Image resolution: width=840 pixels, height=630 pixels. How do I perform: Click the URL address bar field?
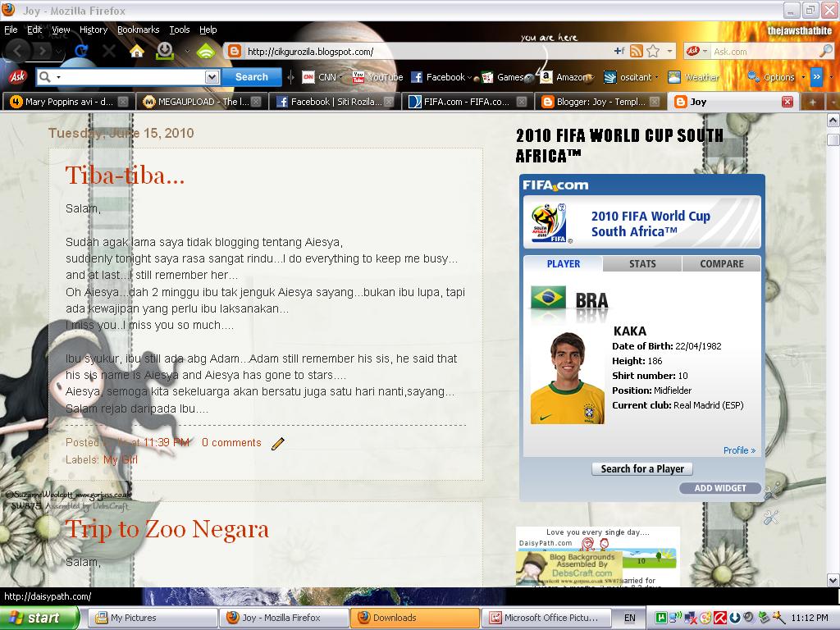coord(427,52)
